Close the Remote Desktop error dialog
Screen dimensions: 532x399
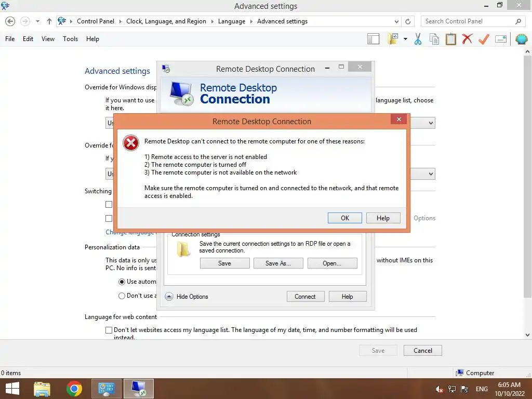click(x=398, y=119)
